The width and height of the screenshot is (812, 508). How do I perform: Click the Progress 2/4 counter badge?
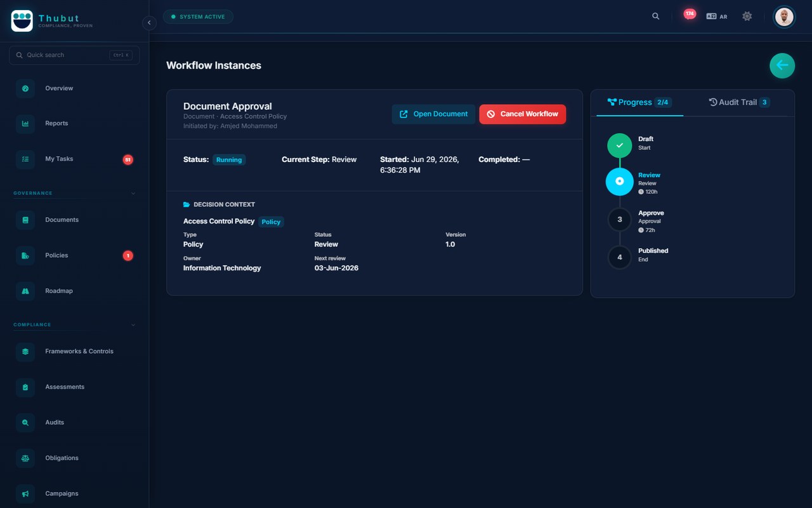pos(663,103)
